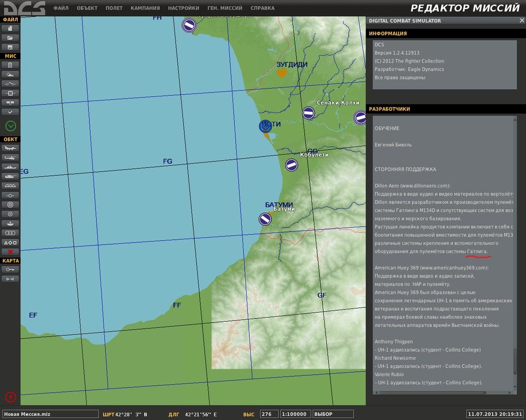Click the date and time display 11.07.2013
Viewport: 526px width, 420px height.
pos(495,414)
